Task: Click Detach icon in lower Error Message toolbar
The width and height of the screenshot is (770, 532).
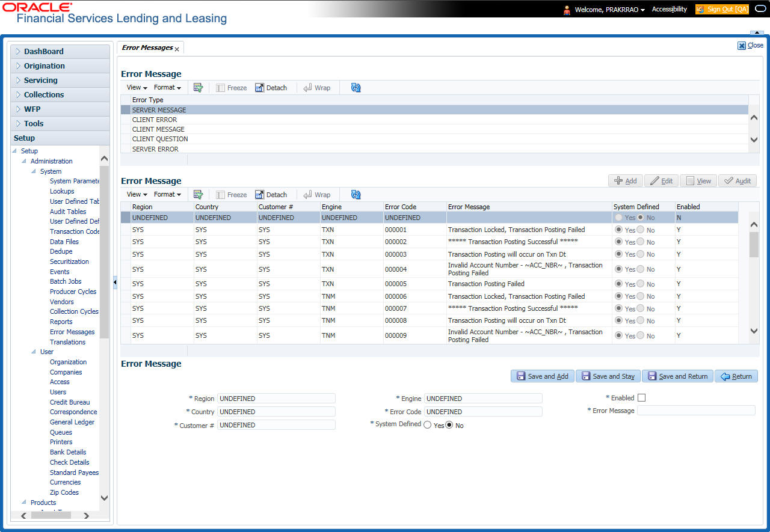Action: (x=271, y=195)
